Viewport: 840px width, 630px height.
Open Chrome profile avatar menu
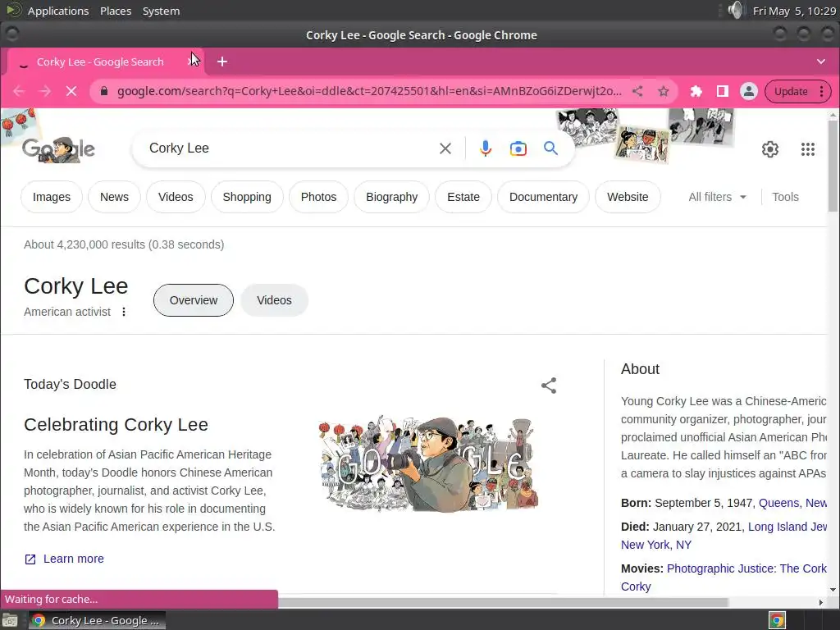[x=748, y=91]
